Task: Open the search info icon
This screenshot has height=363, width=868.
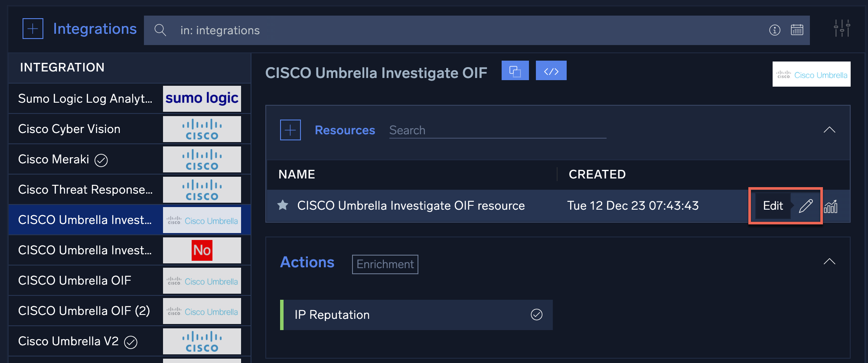Action: 774,30
